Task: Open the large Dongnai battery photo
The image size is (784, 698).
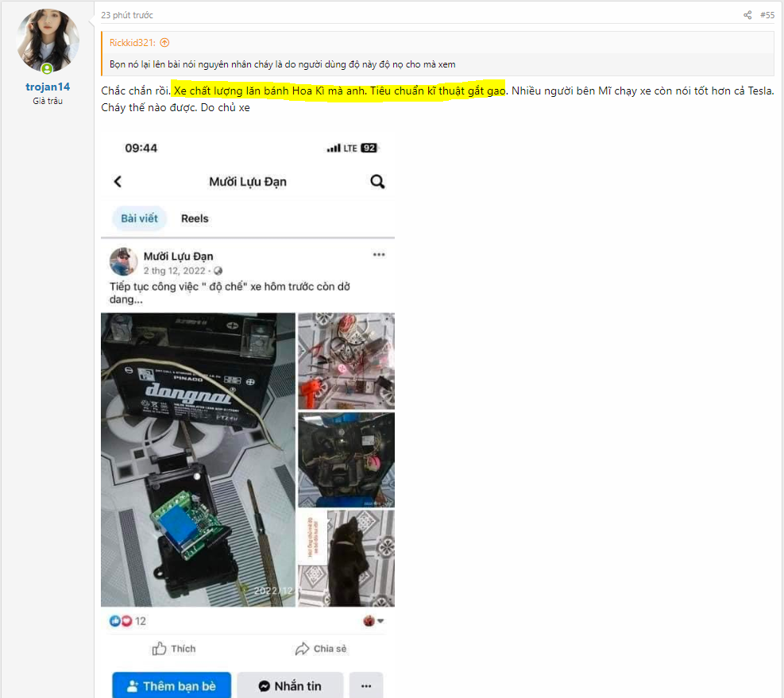Action: [x=198, y=459]
